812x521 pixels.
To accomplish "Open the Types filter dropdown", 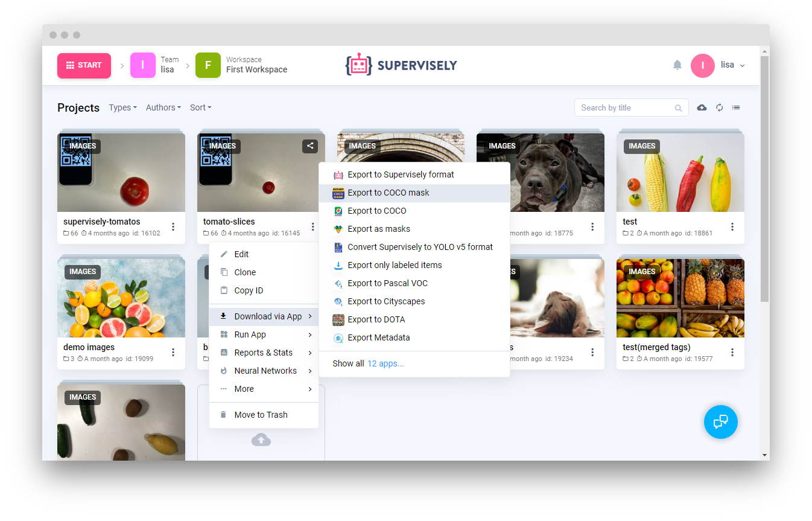I will (x=122, y=107).
